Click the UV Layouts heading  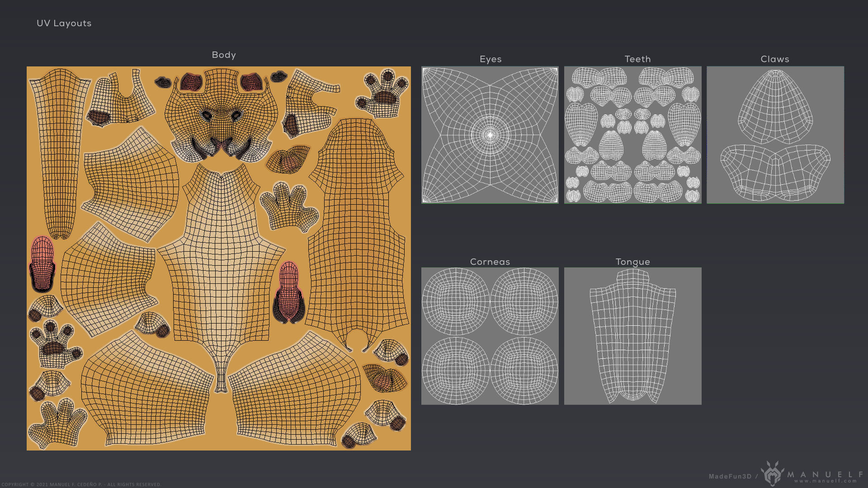tap(64, 23)
